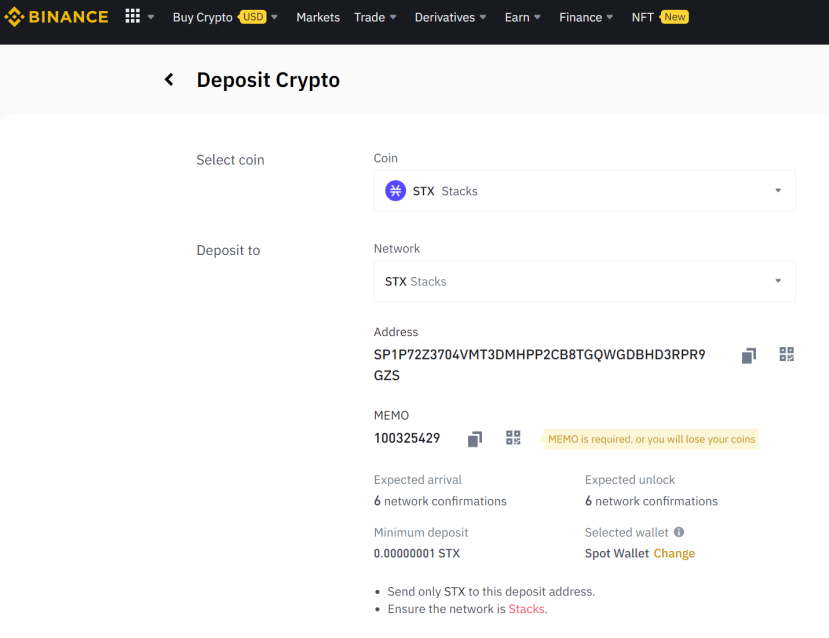This screenshot has height=638, width=829.
Task: Click the Binance logo
Action: (x=56, y=17)
